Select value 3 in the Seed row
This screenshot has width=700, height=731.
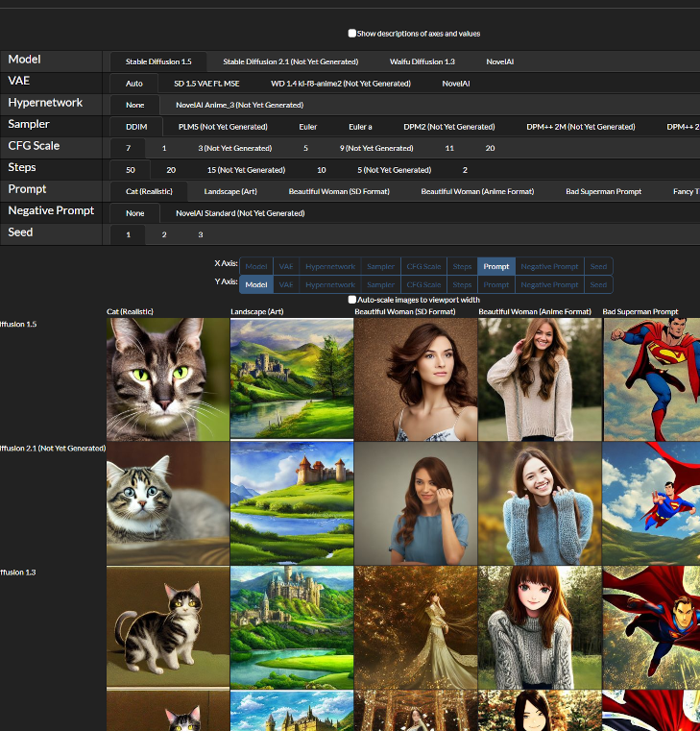click(x=200, y=234)
